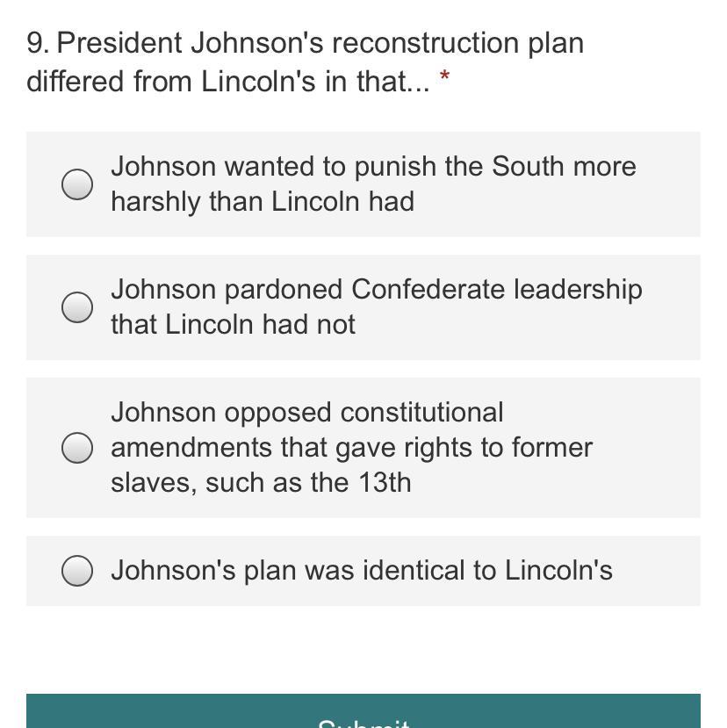Viewport: 727px width, 728px height.
Task: Click the question number '9.'
Action: click(38, 43)
